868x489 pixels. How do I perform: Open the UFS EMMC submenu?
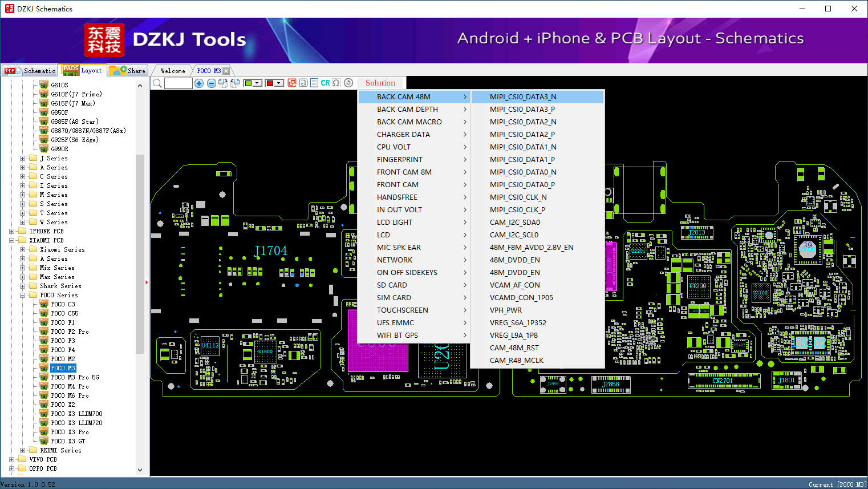click(x=415, y=323)
